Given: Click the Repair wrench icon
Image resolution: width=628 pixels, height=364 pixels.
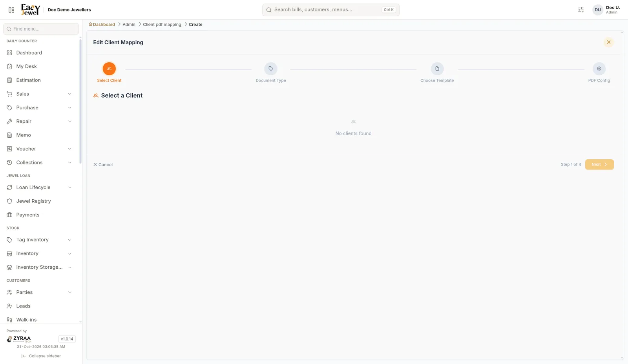Looking at the screenshot, I should coord(9,121).
